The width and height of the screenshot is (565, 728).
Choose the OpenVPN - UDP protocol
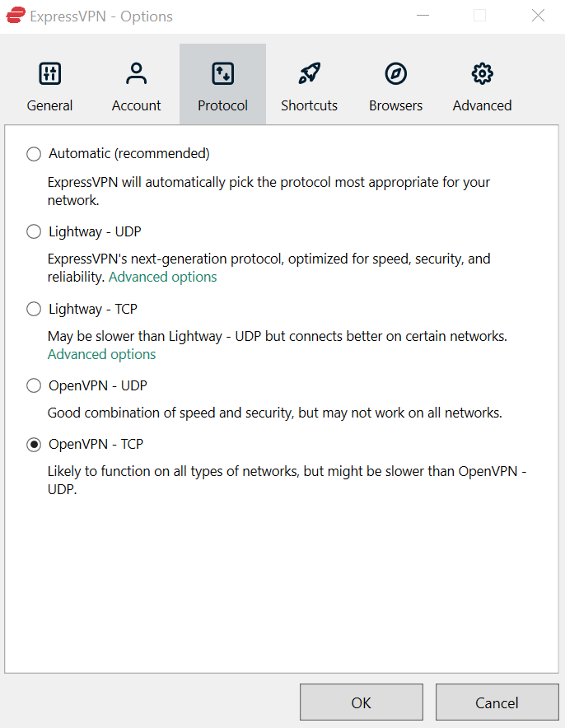coord(33,385)
